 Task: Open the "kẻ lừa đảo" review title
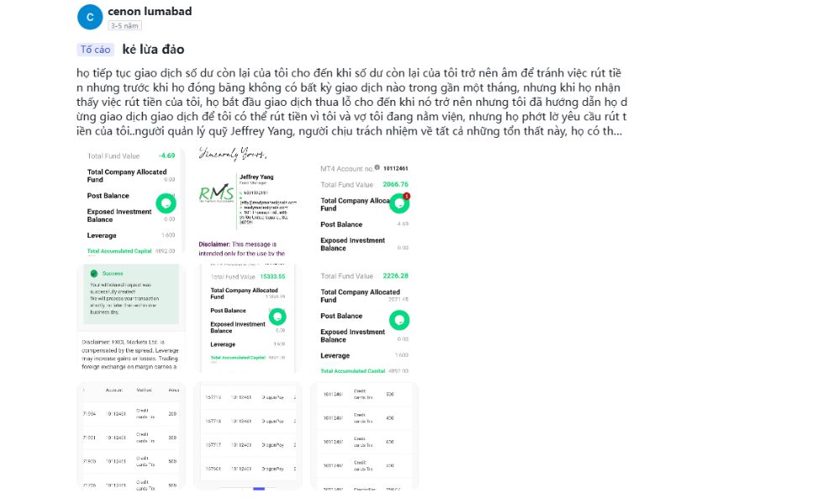[159, 49]
